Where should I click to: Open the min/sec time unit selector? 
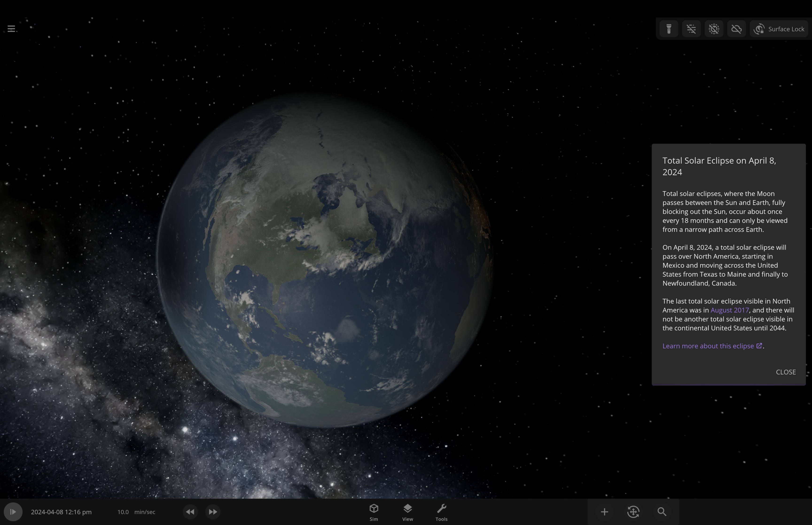pyautogui.click(x=145, y=512)
